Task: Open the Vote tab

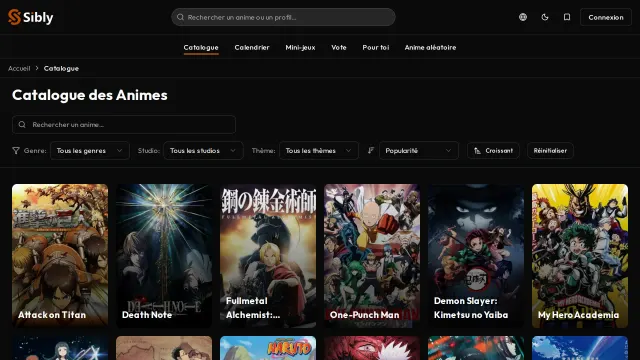Action: tap(339, 47)
